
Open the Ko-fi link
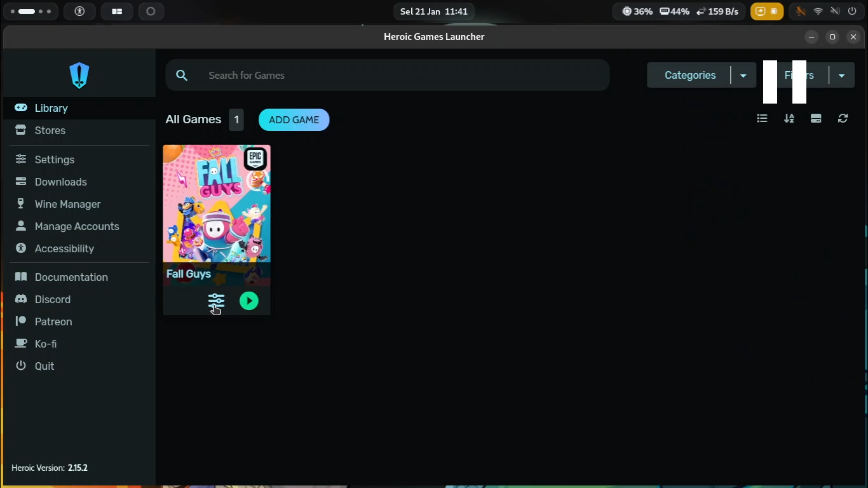click(x=79, y=344)
